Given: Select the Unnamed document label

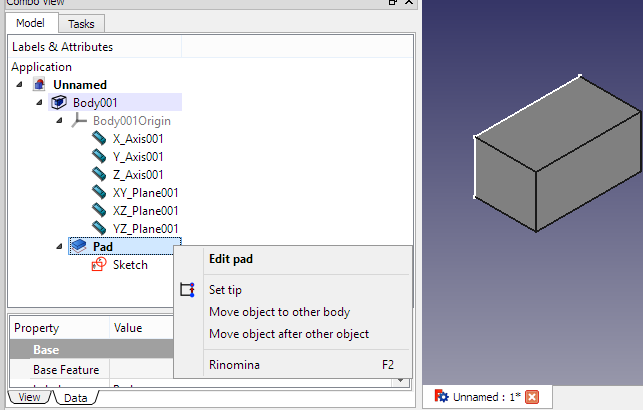Looking at the screenshot, I should 80,84.
